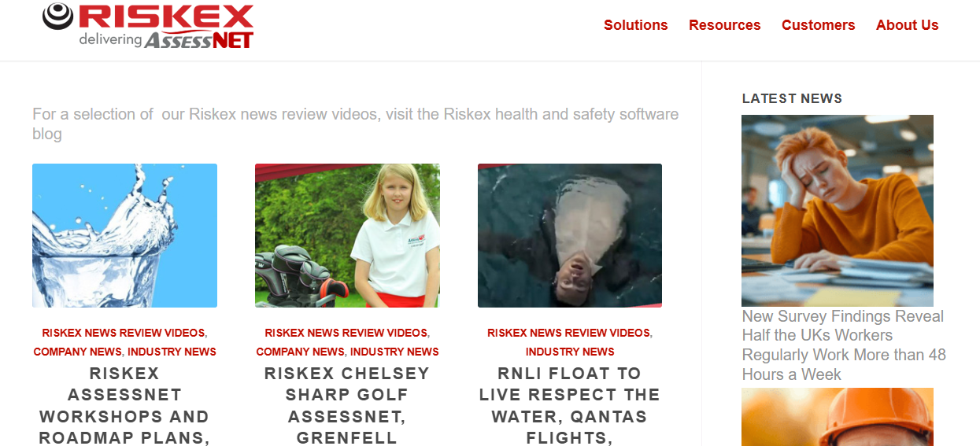The width and height of the screenshot is (980, 446).
Task: Click the Riskex AssessNET logo
Action: click(x=148, y=25)
